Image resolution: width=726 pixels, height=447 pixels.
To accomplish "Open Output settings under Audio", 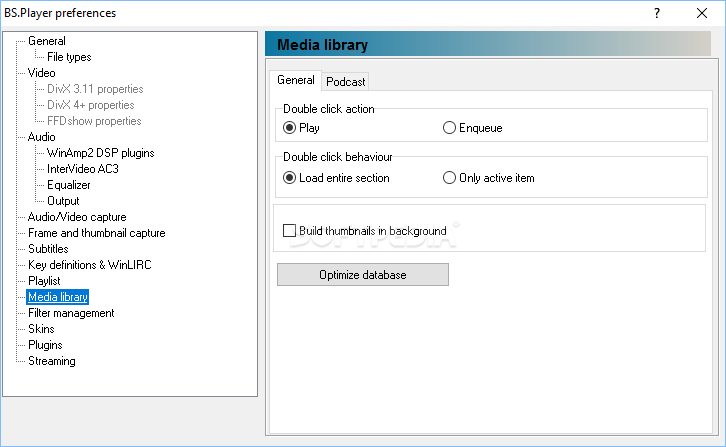I will pyautogui.click(x=63, y=201).
